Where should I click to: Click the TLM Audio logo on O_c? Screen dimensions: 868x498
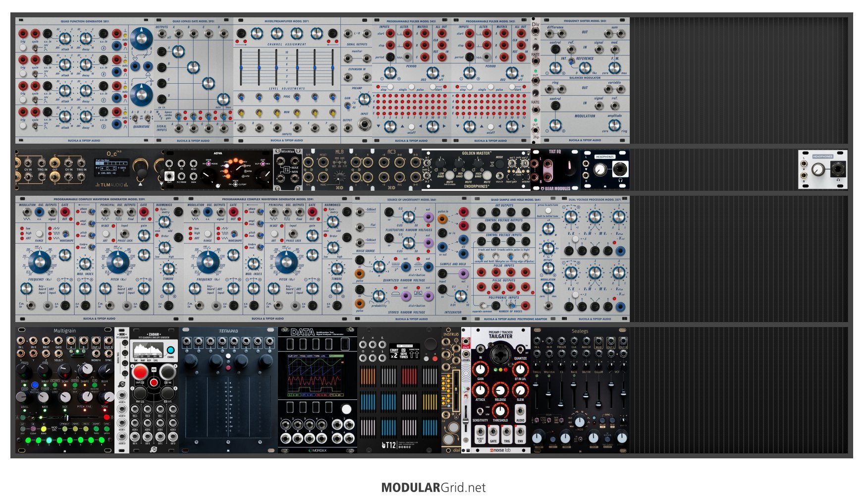click(x=112, y=185)
